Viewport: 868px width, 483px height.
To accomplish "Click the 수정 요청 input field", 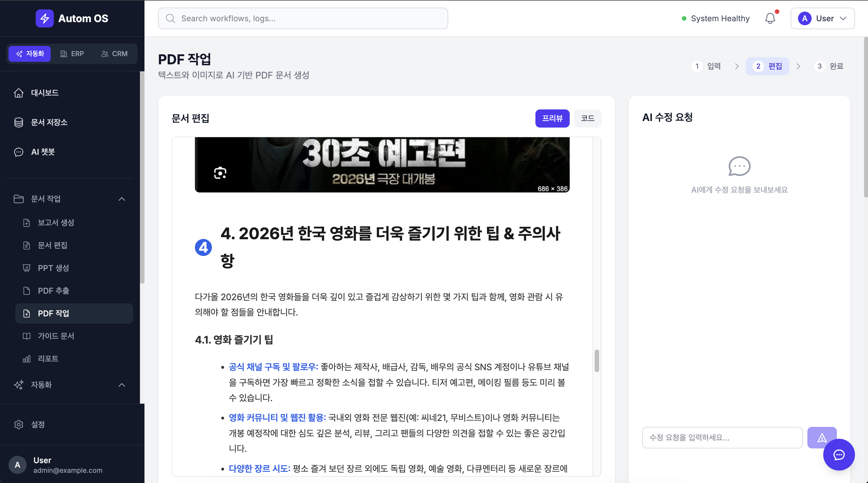I will point(722,437).
